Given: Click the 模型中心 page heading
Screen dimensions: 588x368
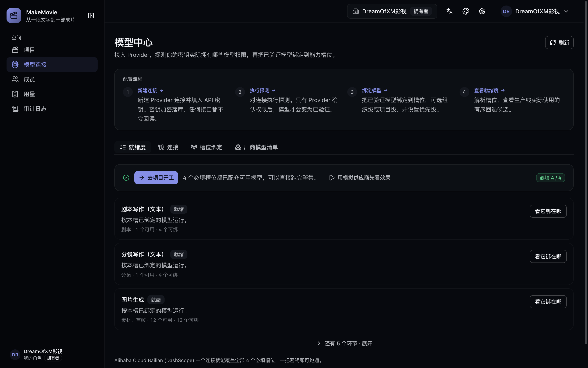Looking at the screenshot, I should pos(133,43).
